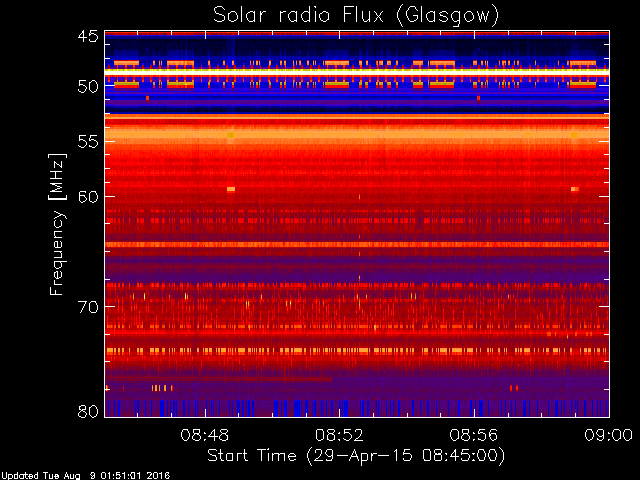Click the blue striped band at 80 MHz
Screen dimensions: 640x480
click(x=355, y=408)
